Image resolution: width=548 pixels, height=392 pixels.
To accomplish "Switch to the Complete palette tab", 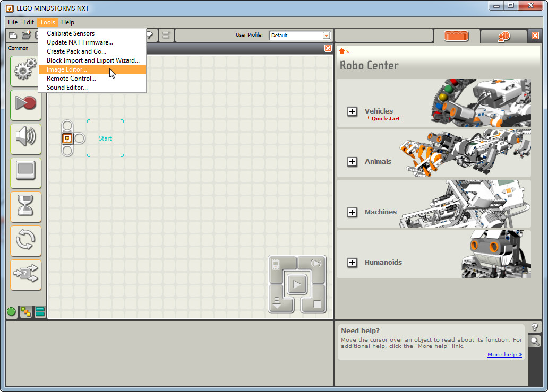I will pyautogui.click(x=26, y=312).
